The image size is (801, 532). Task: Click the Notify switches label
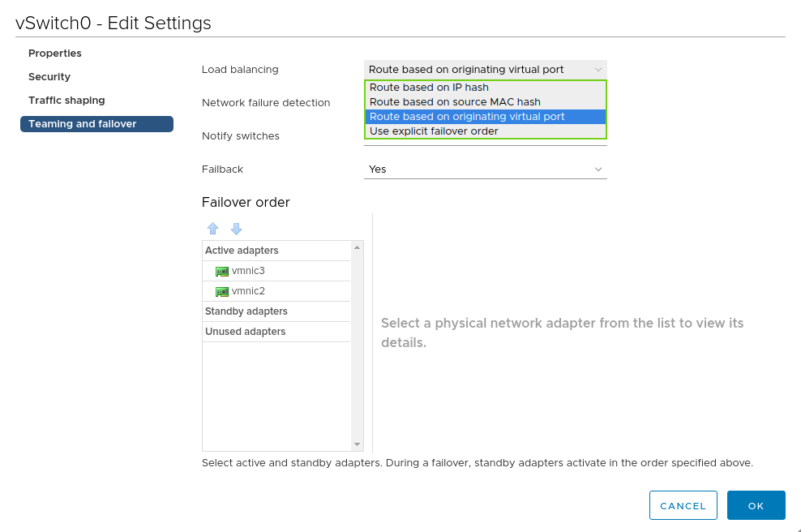click(x=241, y=136)
